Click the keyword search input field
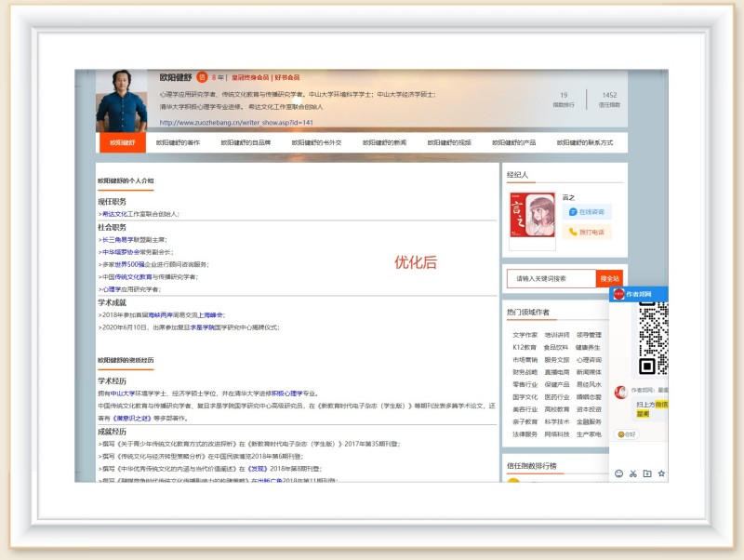This screenshot has height=560, width=744. click(551, 278)
